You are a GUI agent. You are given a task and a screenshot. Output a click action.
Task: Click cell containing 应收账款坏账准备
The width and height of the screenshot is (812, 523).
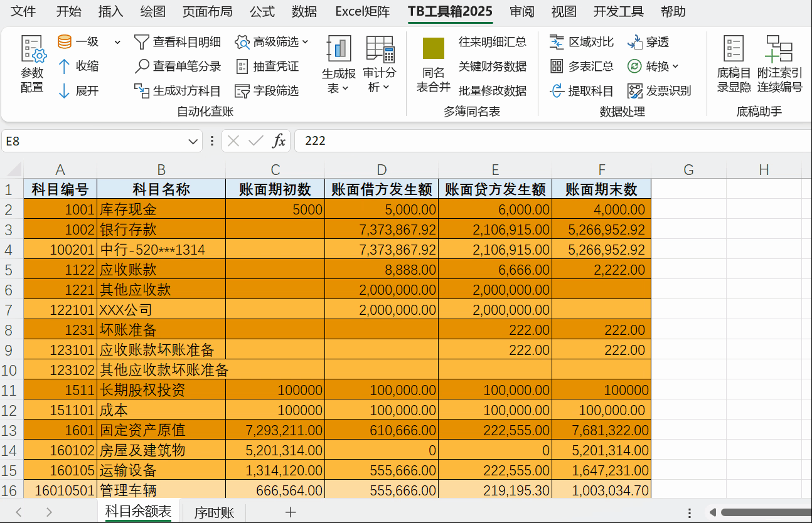[161, 350]
